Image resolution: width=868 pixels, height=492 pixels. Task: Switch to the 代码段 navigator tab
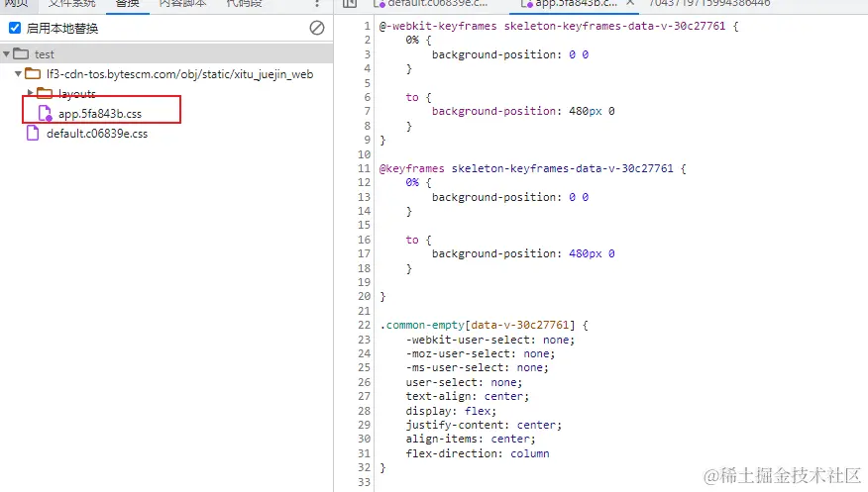[x=244, y=4]
